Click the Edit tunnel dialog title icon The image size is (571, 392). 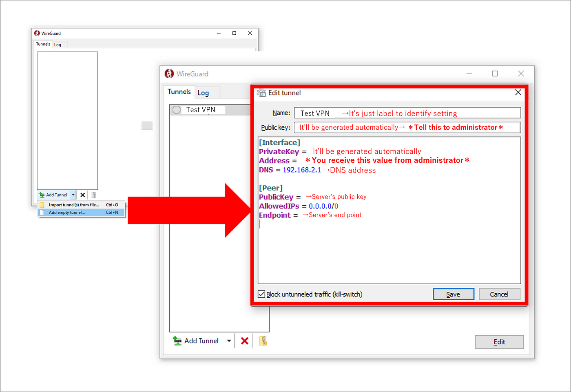tap(261, 93)
